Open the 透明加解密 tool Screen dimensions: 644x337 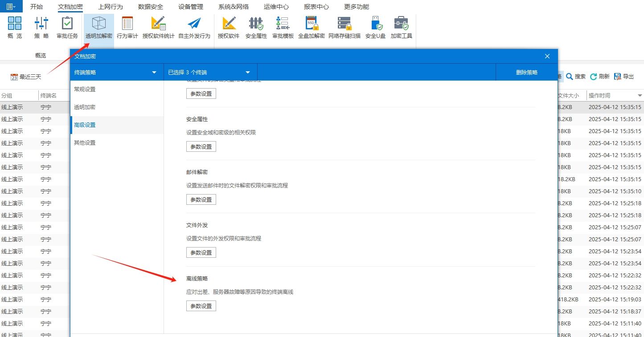pyautogui.click(x=98, y=28)
